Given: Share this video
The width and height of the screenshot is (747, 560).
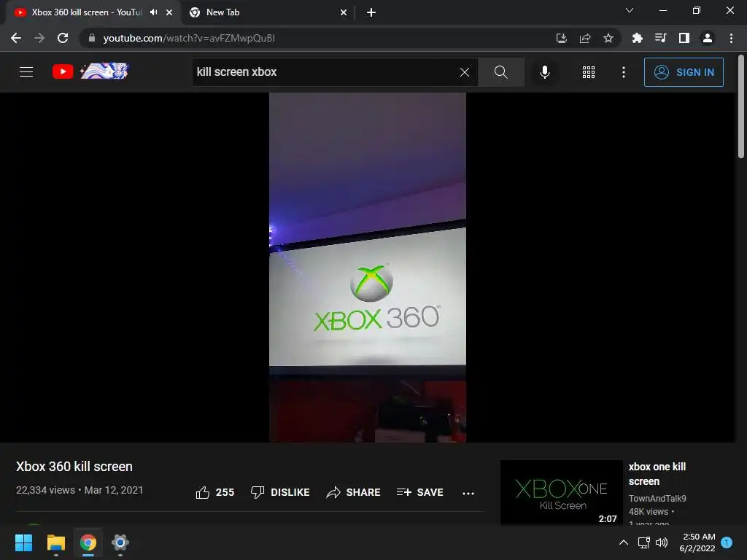Looking at the screenshot, I should pyautogui.click(x=353, y=492).
